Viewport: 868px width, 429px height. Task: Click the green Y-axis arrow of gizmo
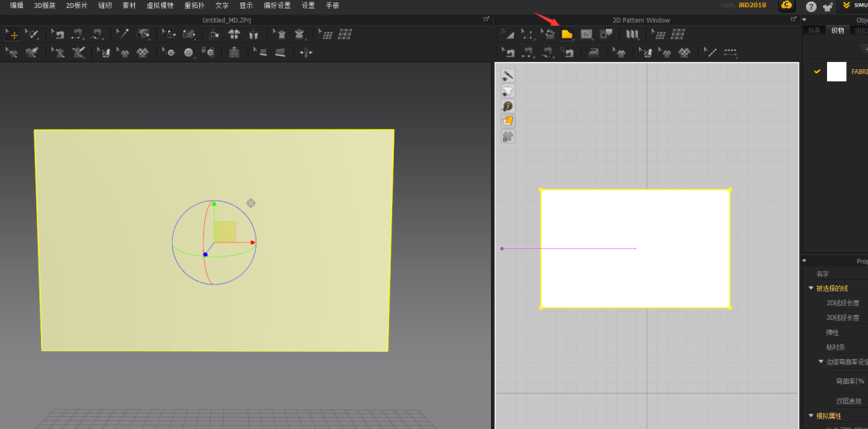(x=215, y=204)
